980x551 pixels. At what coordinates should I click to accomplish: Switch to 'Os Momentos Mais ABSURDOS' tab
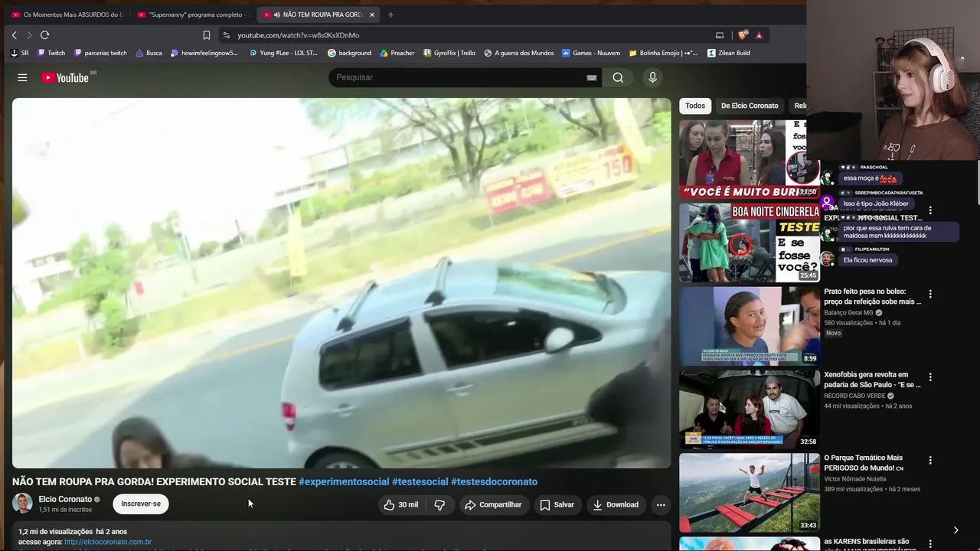[67, 15]
